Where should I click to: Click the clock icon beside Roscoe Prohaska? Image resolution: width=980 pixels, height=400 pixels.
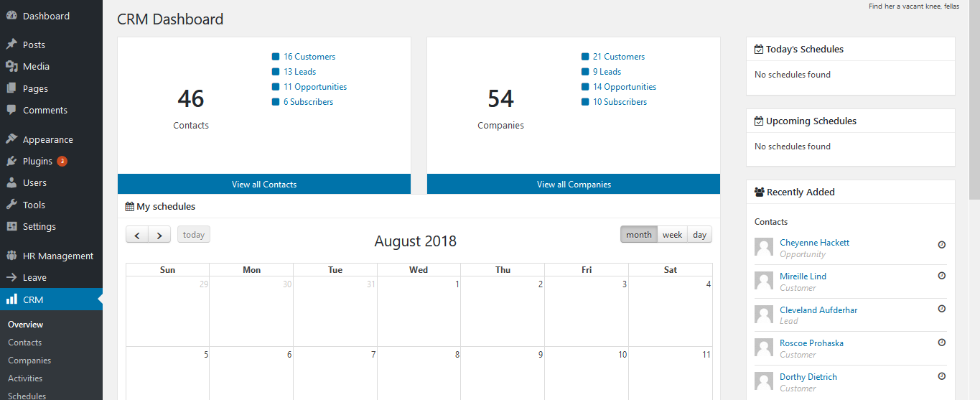[942, 343]
